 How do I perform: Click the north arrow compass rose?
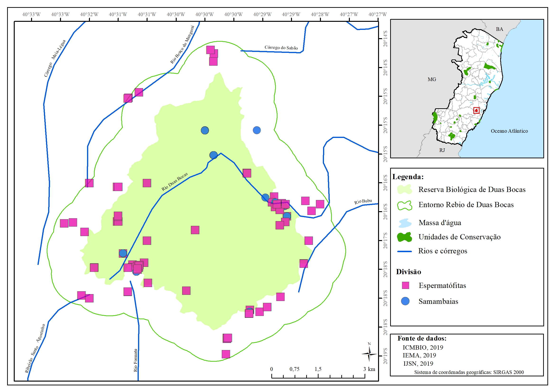(x=369, y=354)
